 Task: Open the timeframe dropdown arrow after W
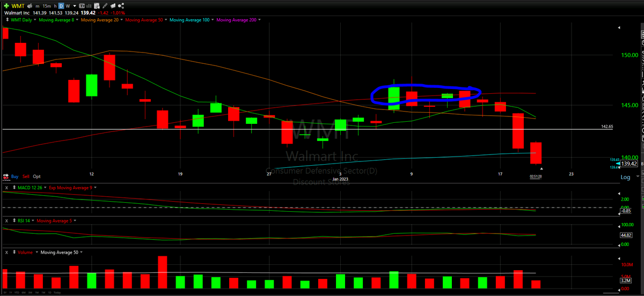pos(75,6)
